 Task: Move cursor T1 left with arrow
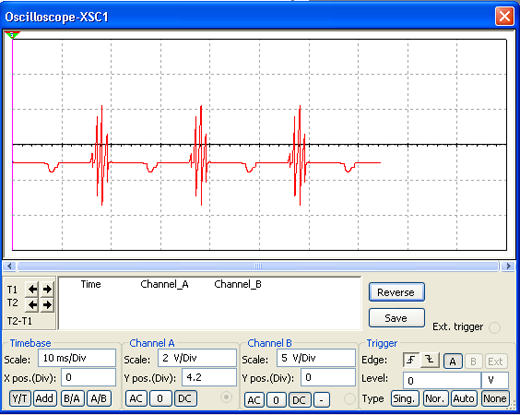(32, 289)
